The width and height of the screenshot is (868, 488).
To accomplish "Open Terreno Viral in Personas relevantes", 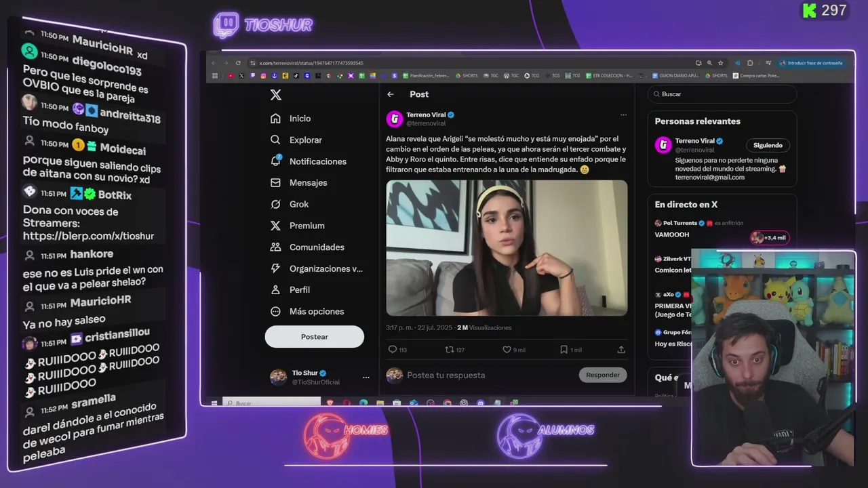I will pyautogui.click(x=695, y=141).
